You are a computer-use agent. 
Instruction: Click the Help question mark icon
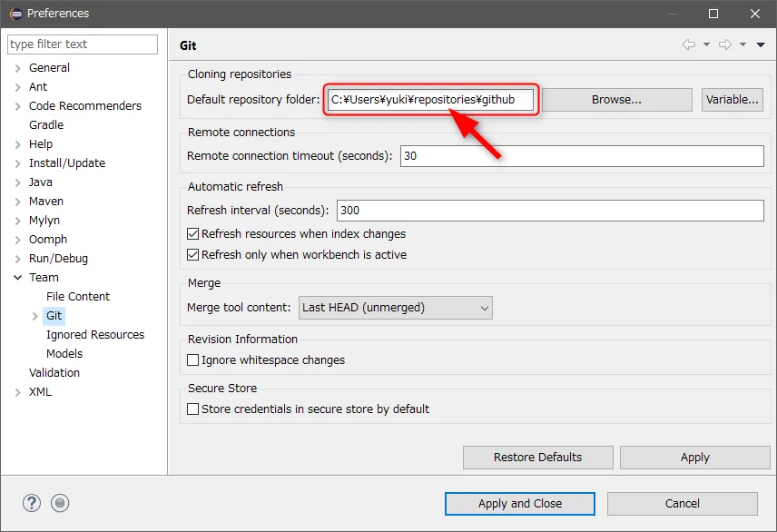coord(32,503)
